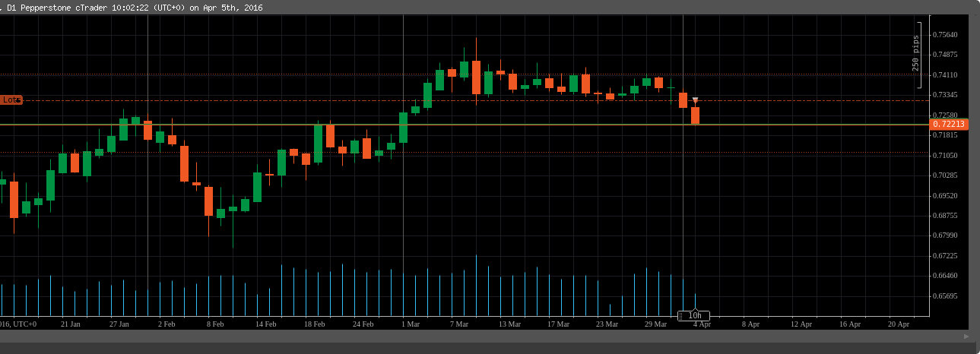Click the 18 Feb date label

click(x=314, y=324)
